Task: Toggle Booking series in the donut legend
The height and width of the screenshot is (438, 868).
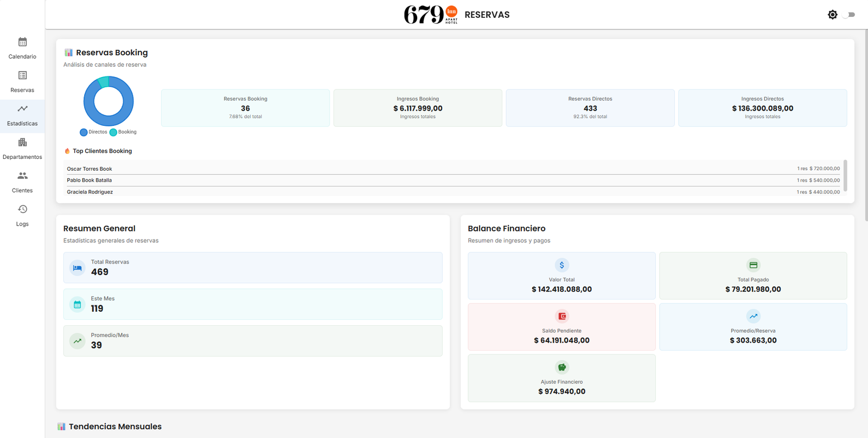Action: pos(123,132)
